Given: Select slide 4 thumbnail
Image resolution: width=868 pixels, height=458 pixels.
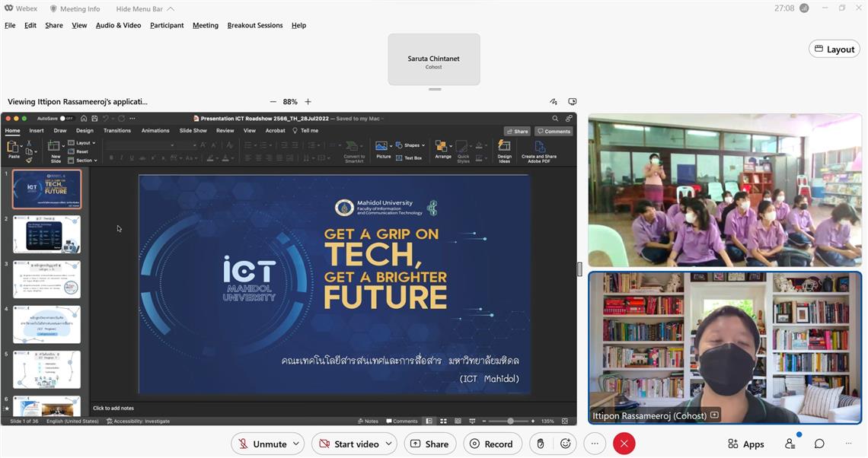Looking at the screenshot, I should point(47,325).
